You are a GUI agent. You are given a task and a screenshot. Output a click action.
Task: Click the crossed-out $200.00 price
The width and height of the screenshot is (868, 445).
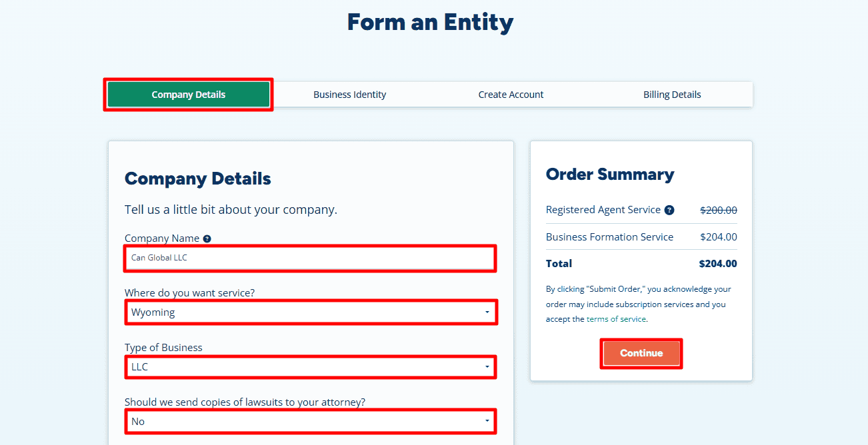tap(718, 209)
